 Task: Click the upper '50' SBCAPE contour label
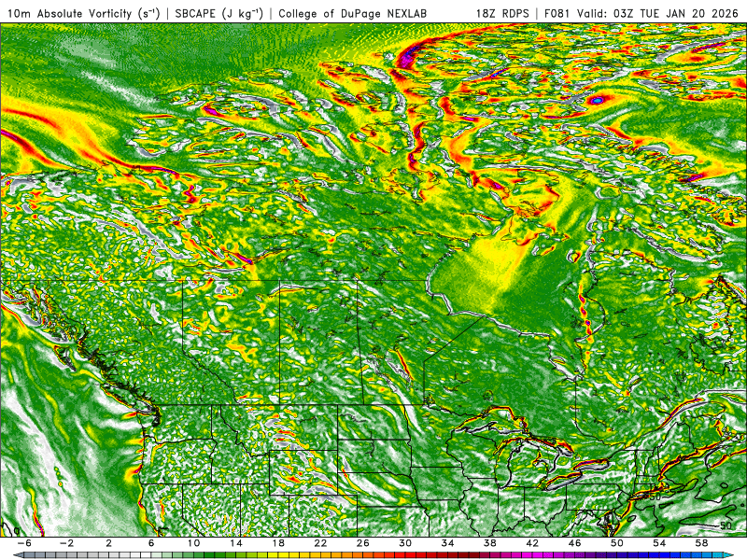[x=655, y=497]
